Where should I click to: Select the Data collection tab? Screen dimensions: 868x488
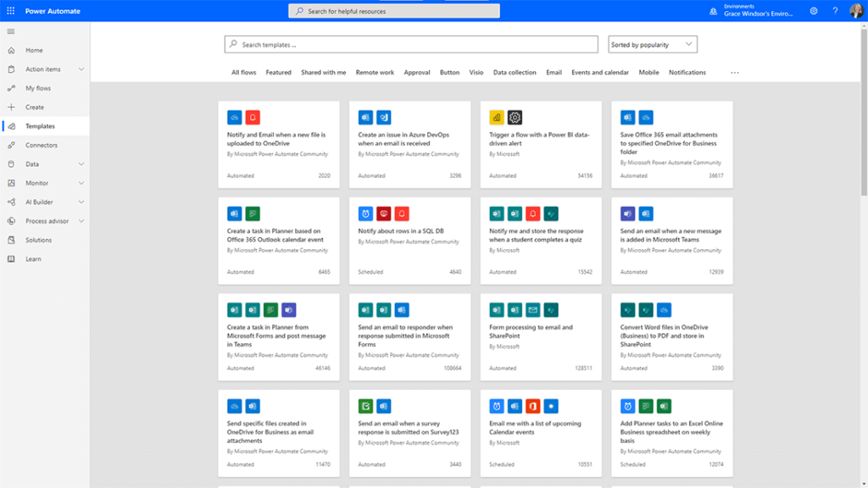pos(515,73)
